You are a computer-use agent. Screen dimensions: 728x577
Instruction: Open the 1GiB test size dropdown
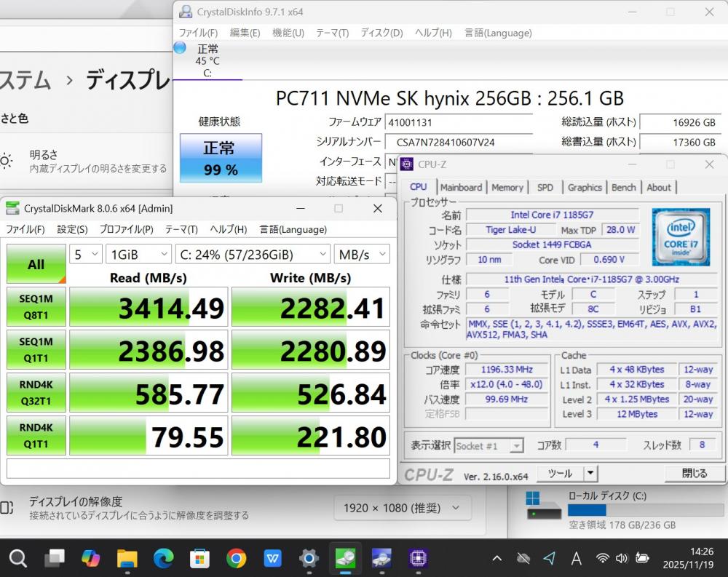pyautogui.click(x=138, y=254)
